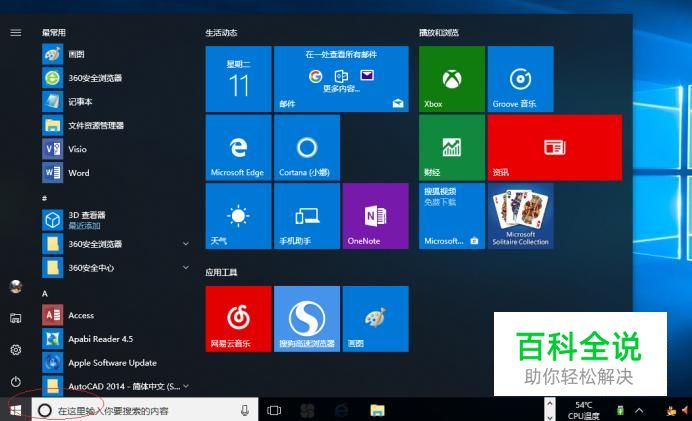Open the 天气 weather tile
Image resolution: width=692 pixels, height=421 pixels.
(x=238, y=216)
